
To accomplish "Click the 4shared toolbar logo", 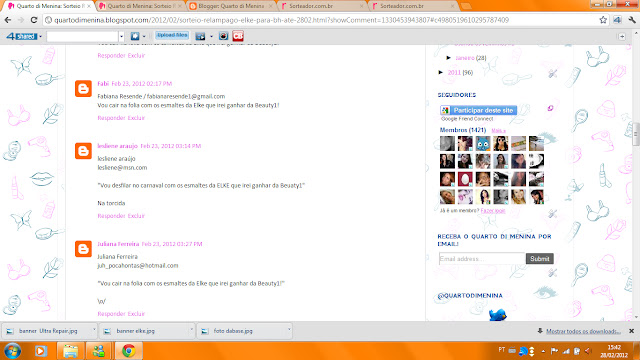I will click(x=22, y=36).
